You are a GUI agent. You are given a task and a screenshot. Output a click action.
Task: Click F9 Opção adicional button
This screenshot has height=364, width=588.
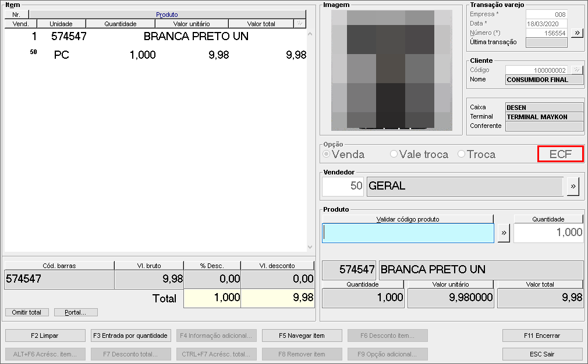click(387, 354)
